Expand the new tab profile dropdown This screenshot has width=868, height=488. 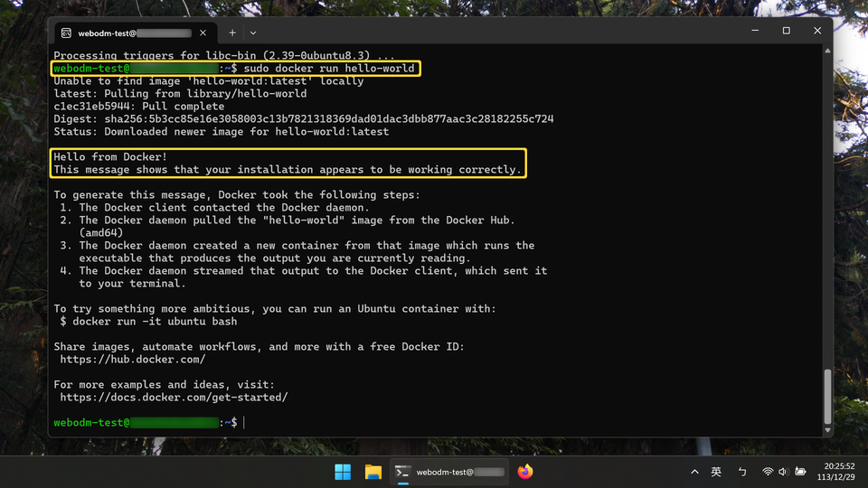tap(253, 33)
